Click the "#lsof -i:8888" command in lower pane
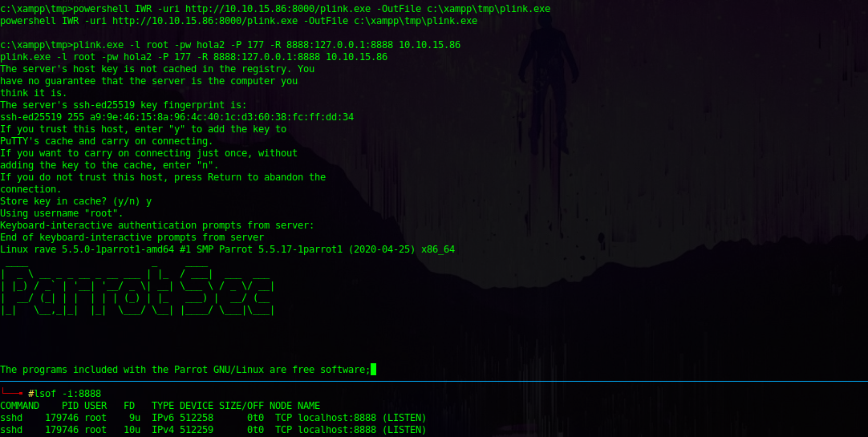 click(x=65, y=394)
